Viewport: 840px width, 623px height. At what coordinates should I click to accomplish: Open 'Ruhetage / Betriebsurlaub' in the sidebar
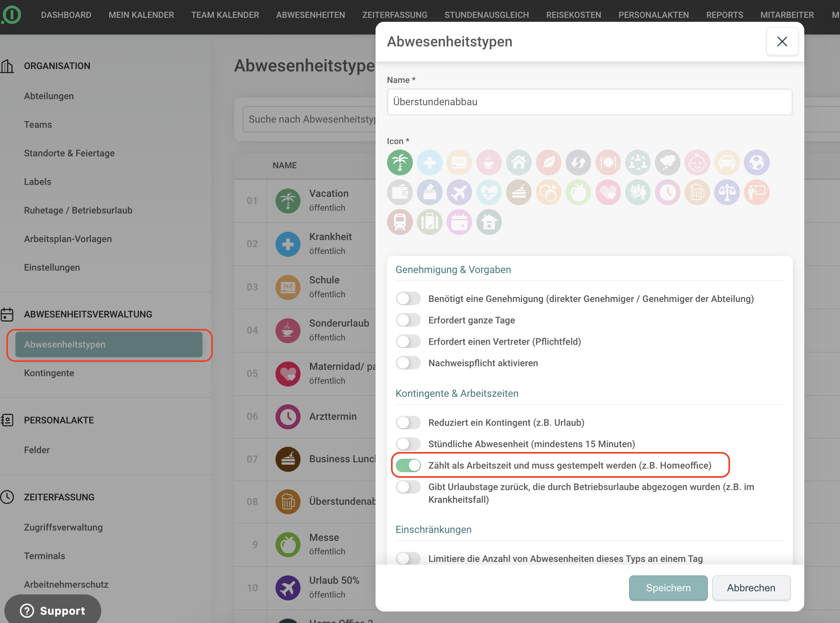(78, 210)
